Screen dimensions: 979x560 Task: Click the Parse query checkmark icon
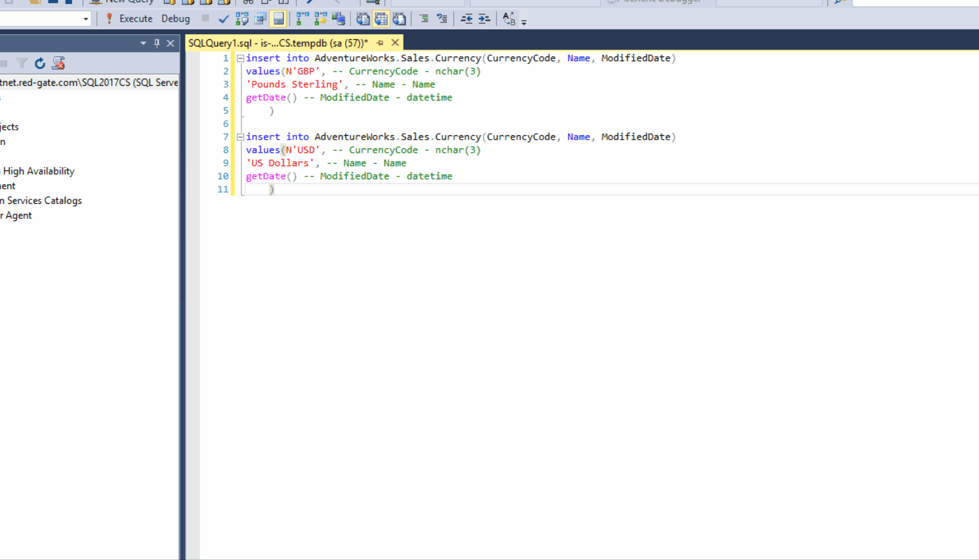tap(224, 19)
